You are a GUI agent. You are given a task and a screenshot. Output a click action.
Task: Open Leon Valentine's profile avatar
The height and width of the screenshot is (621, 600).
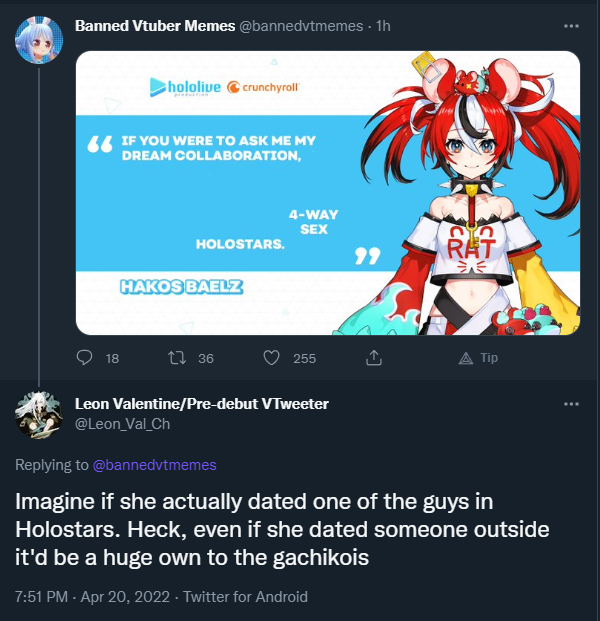pyautogui.click(x=39, y=415)
